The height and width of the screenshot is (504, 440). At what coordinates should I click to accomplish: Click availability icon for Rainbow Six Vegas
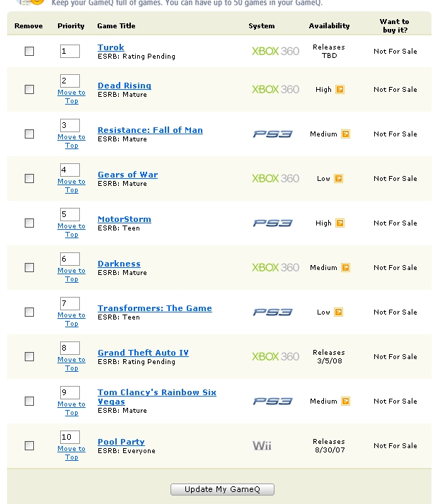(x=346, y=402)
